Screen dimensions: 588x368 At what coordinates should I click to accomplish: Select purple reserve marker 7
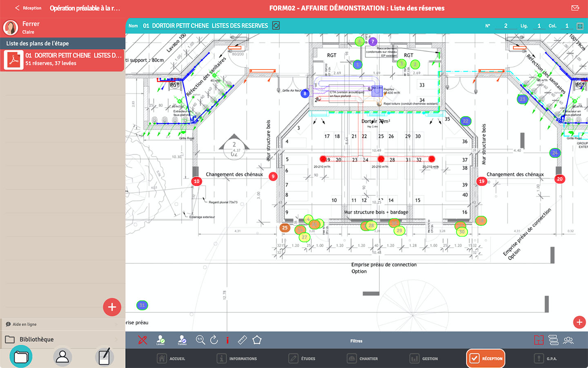pyautogui.click(x=372, y=41)
